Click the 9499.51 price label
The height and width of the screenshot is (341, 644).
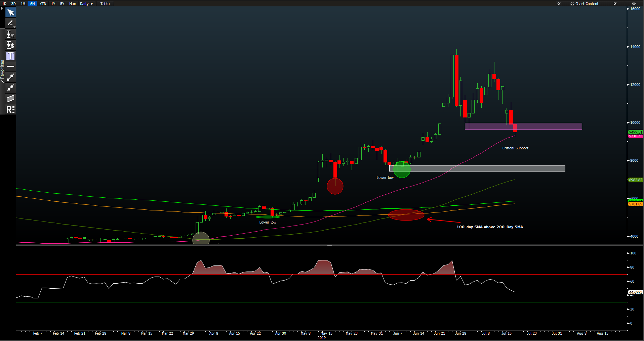pos(636,132)
